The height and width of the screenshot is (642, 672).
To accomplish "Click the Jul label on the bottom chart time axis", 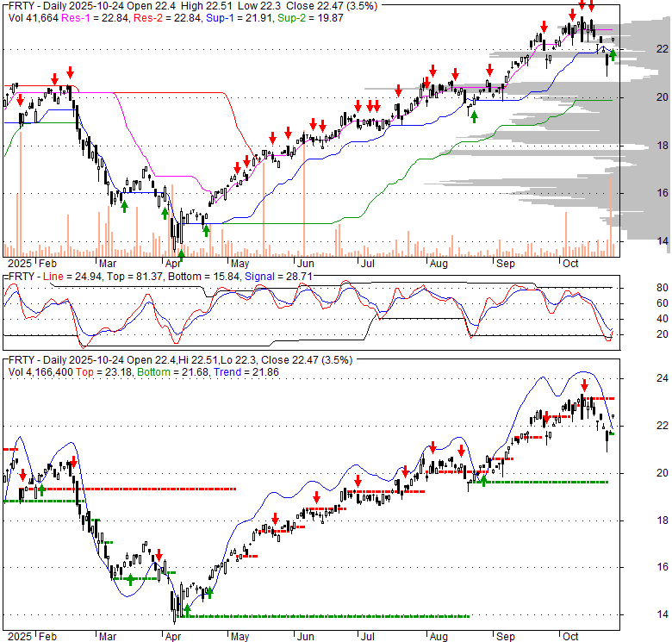I will point(367,637).
